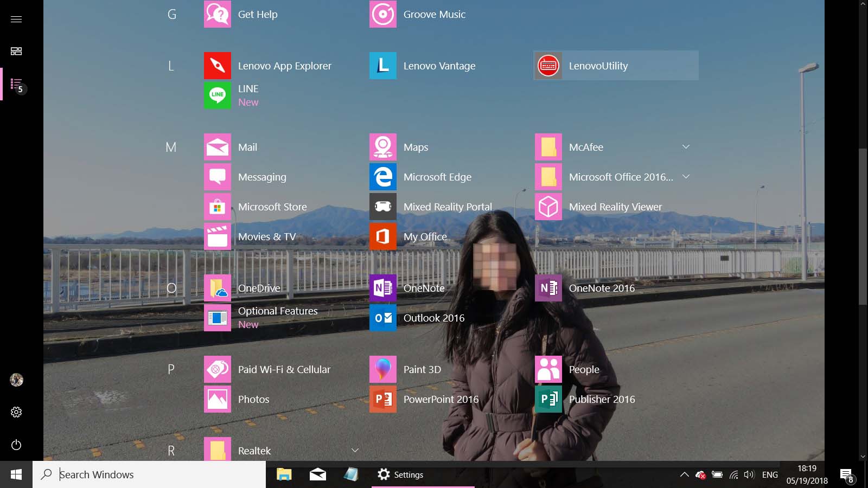Click the Windows Start button
Screen dimensions: 868x488
(16, 474)
